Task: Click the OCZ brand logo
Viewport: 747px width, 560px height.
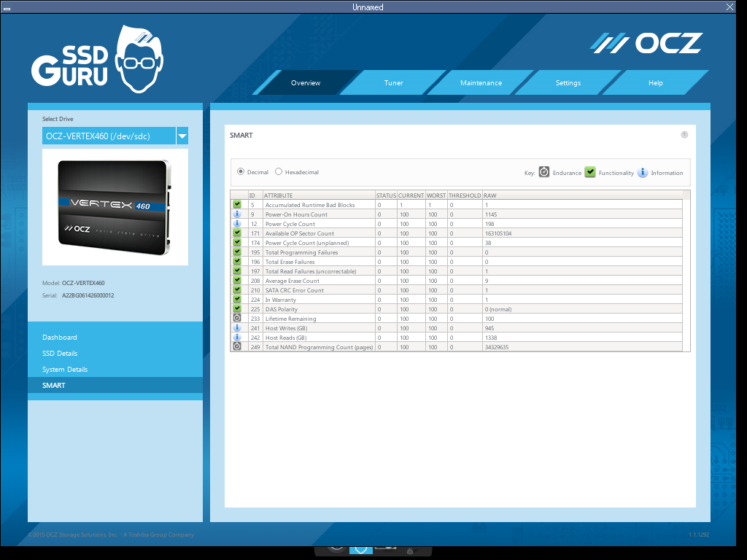Action: pyautogui.click(x=646, y=43)
